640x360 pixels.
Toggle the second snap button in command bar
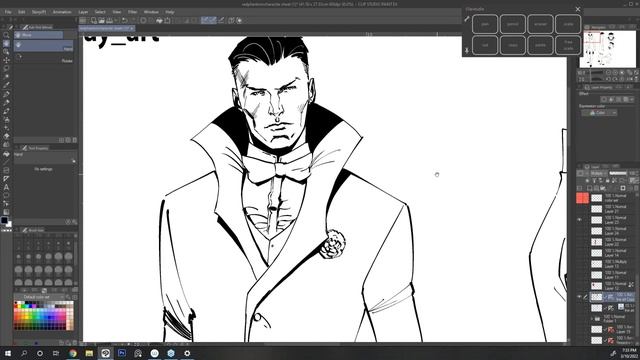pyautogui.click(x=212, y=20)
